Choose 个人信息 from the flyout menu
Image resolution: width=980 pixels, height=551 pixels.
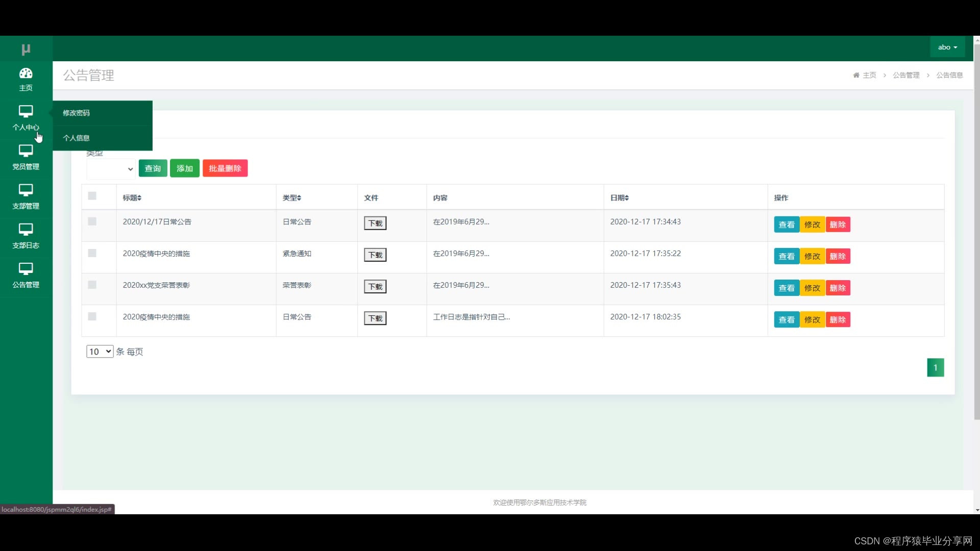coord(77,138)
